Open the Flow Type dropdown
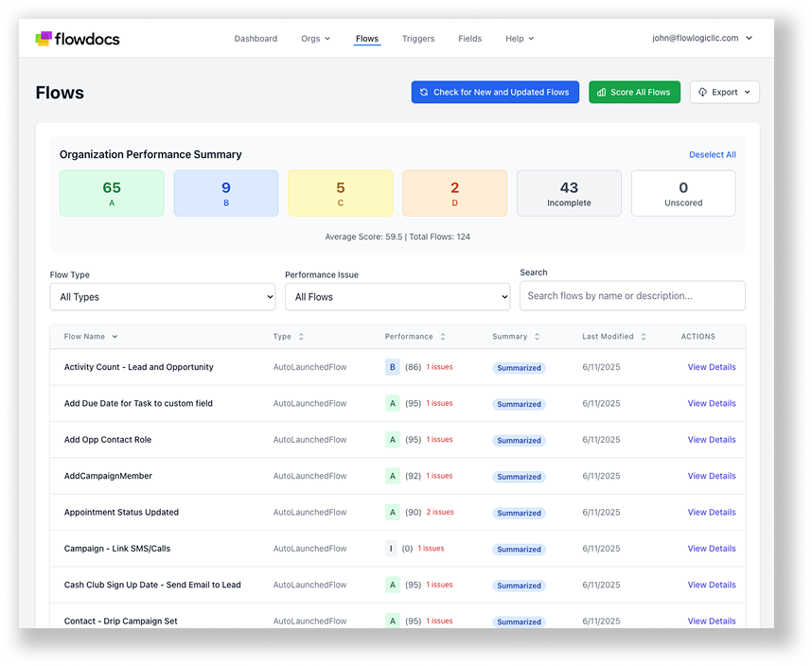This screenshot has height=666, width=812. tap(163, 296)
